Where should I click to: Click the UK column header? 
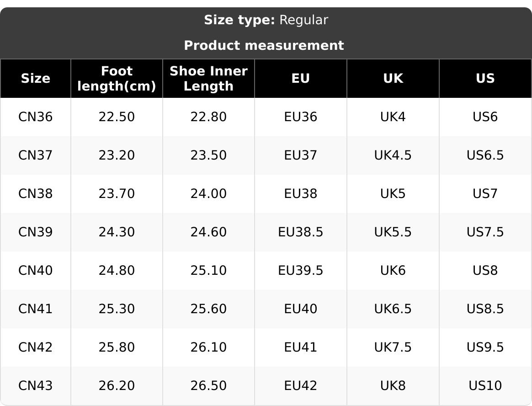(393, 79)
